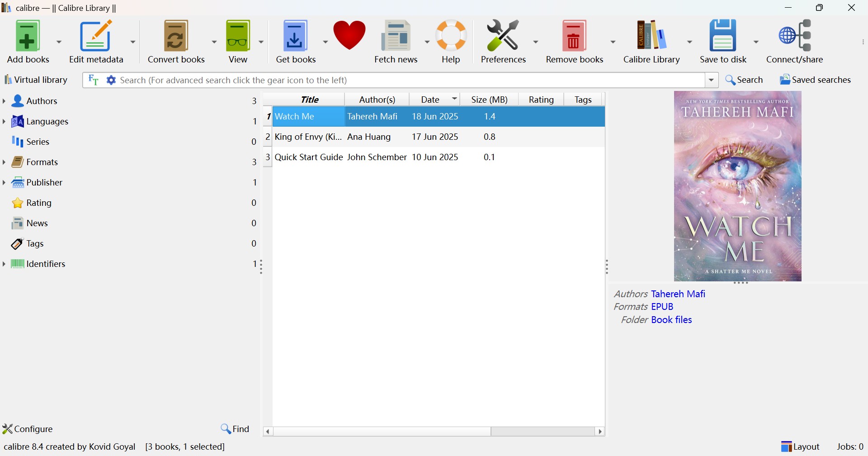Image resolution: width=868 pixels, height=456 pixels.
Task: Open Saved searches menu
Action: coord(816,80)
